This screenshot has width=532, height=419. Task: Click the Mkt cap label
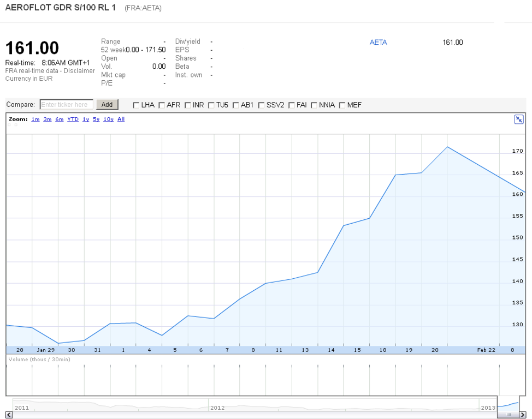coord(113,75)
